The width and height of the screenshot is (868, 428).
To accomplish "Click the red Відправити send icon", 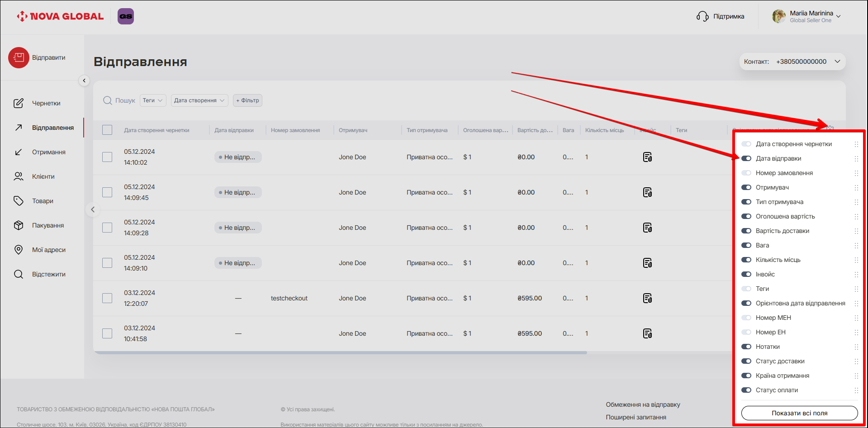I will pyautogui.click(x=19, y=58).
